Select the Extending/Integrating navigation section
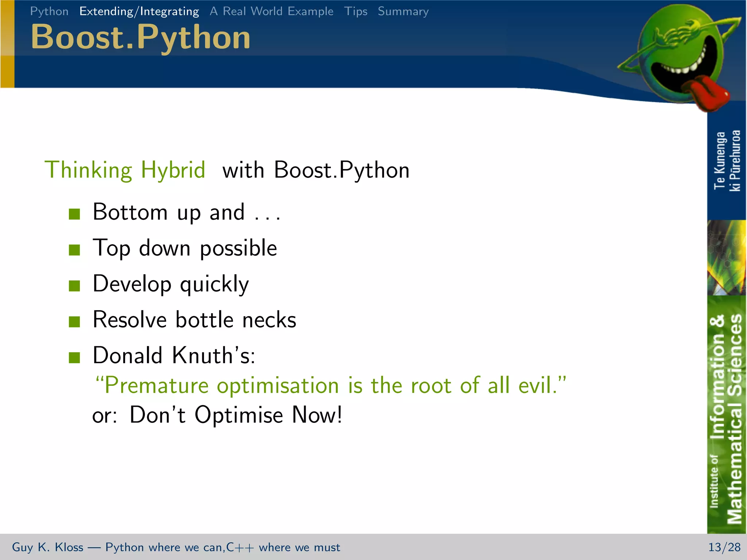Screen dimensions: 747x560 click(139, 11)
